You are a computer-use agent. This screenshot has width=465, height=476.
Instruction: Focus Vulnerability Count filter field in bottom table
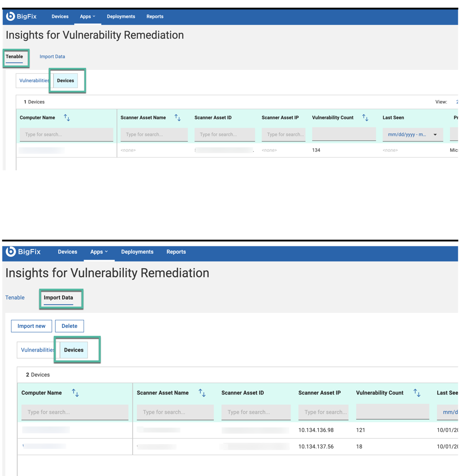393,412
